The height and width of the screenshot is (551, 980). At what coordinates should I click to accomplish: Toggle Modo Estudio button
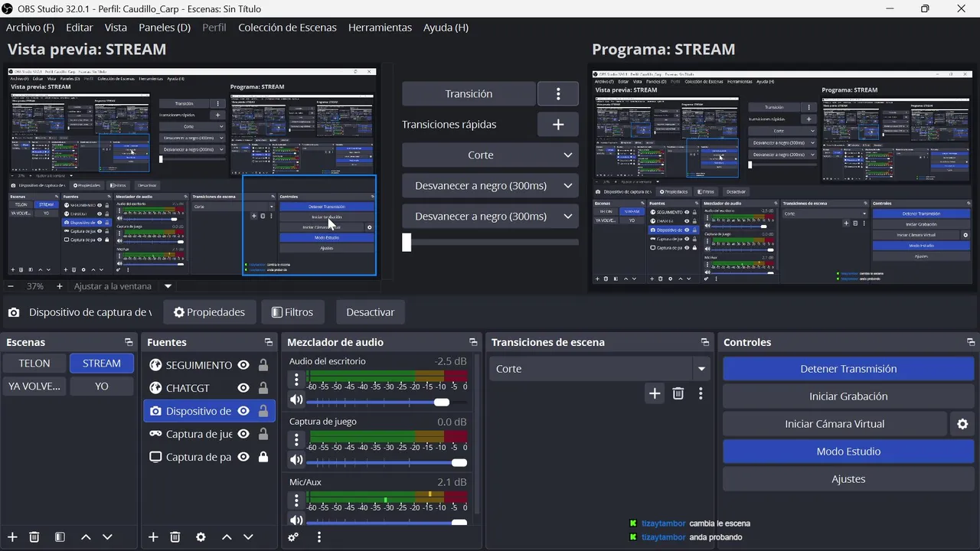848,452
